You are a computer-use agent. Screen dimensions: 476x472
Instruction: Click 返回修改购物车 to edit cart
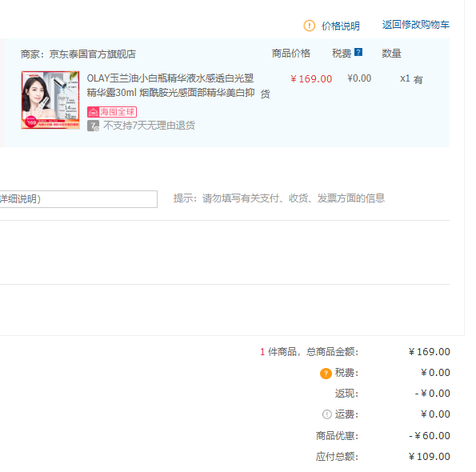click(x=415, y=25)
